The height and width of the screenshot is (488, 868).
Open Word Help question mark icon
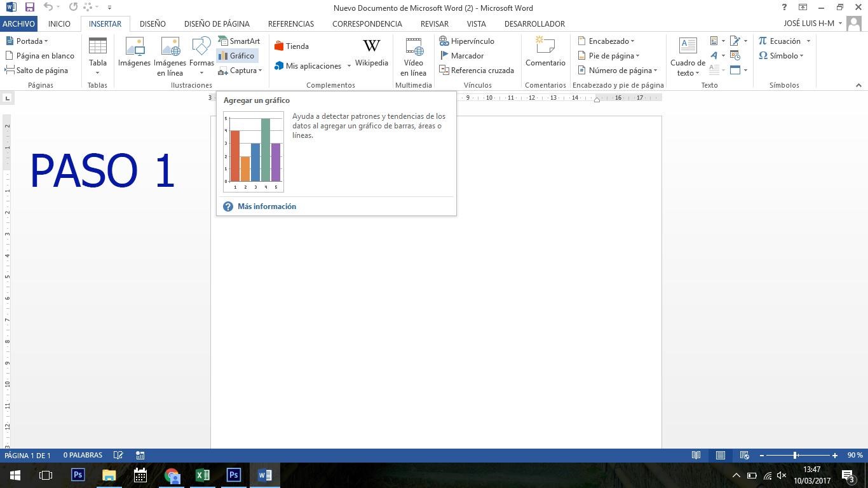[x=784, y=8]
